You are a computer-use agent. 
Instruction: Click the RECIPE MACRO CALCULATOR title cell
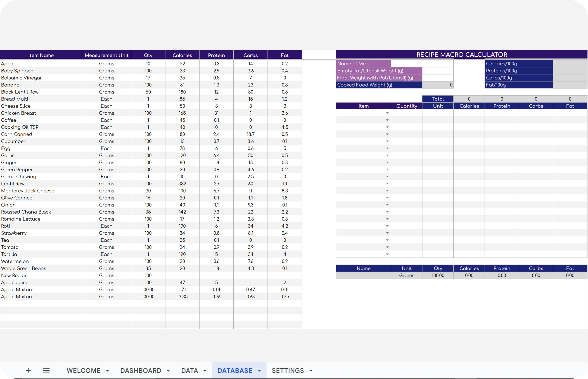(461, 55)
